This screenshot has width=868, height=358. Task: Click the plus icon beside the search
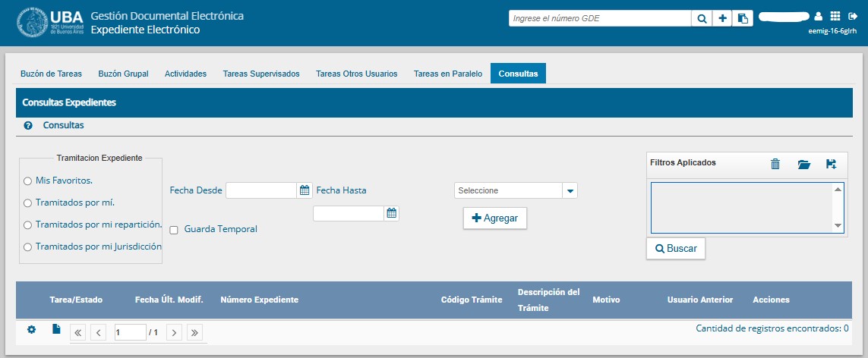point(723,18)
